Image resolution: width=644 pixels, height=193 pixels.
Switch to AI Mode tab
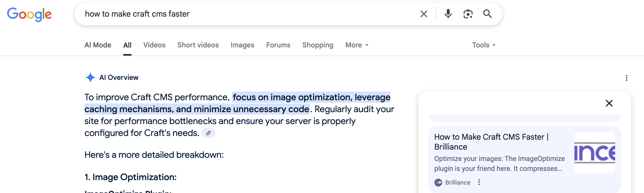[98, 45]
